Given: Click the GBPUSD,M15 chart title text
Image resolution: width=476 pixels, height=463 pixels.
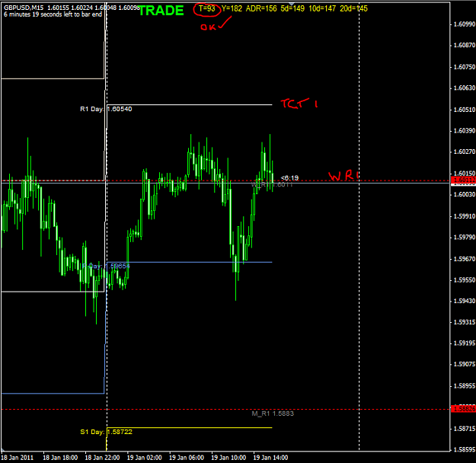Looking at the screenshot, I should coord(24,8).
